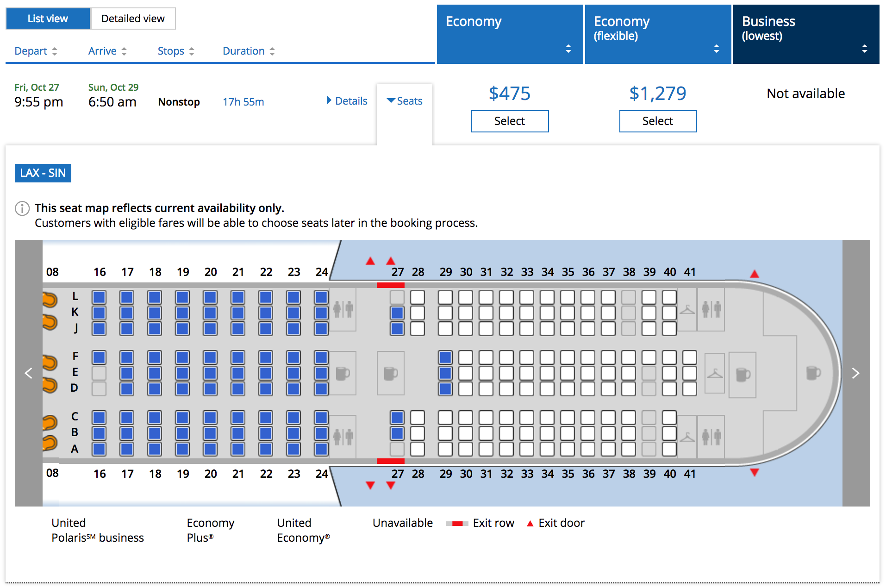886x588 pixels.
Task: Click left arrow to scroll seat map
Action: coord(28,373)
